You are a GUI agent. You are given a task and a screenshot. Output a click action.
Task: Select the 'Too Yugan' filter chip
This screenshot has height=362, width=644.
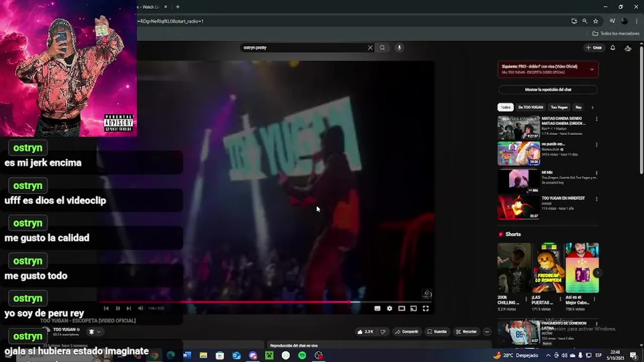point(559,107)
